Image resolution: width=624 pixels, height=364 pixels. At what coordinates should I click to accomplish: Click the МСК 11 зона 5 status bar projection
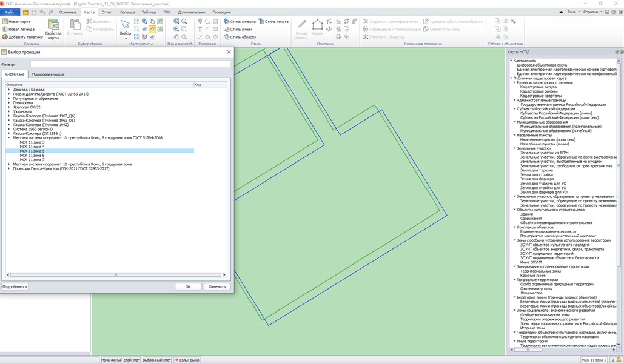594,360
